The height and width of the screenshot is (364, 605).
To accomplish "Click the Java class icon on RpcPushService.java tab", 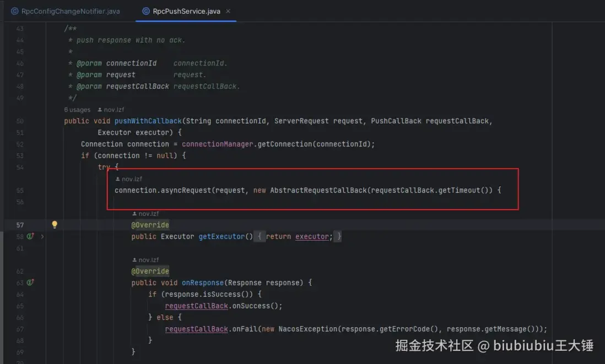I will (x=145, y=10).
